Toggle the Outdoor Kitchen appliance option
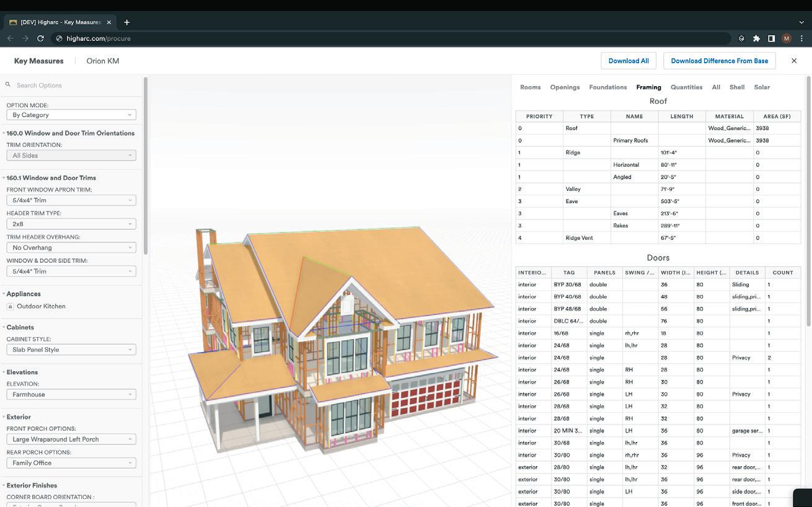 click(x=10, y=306)
